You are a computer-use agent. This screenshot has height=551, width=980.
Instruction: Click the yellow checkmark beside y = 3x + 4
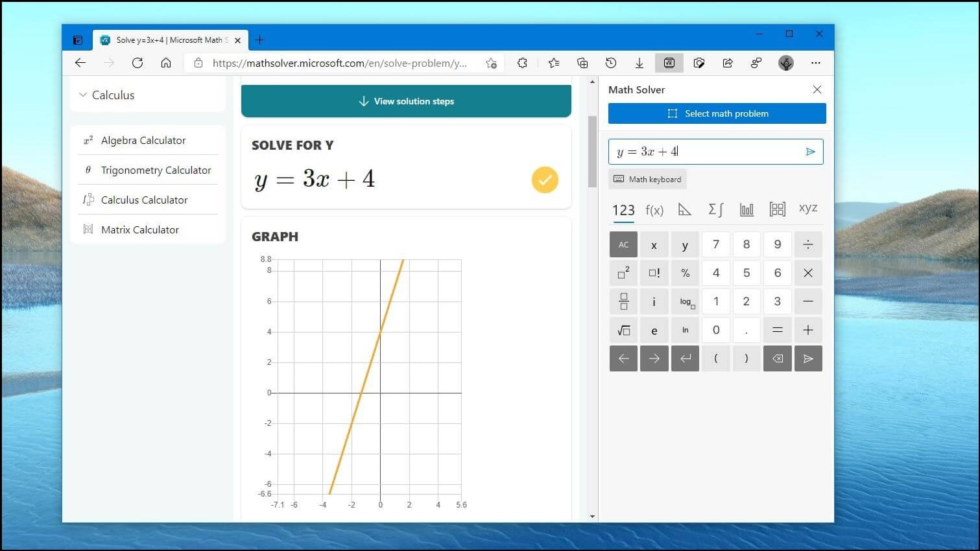tap(545, 180)
